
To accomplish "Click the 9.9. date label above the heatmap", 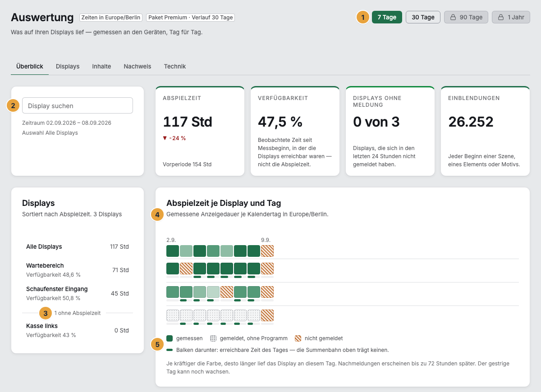I will click(x=266, y=240).
